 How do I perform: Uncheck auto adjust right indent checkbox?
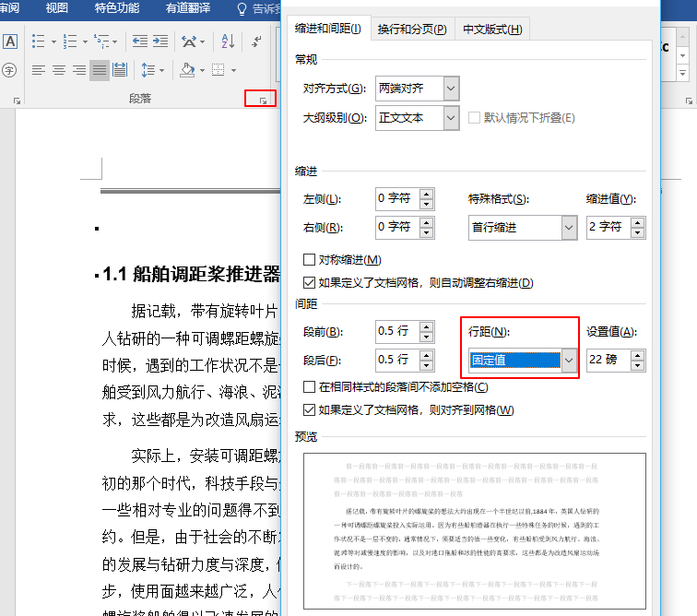tap(309, 282)
